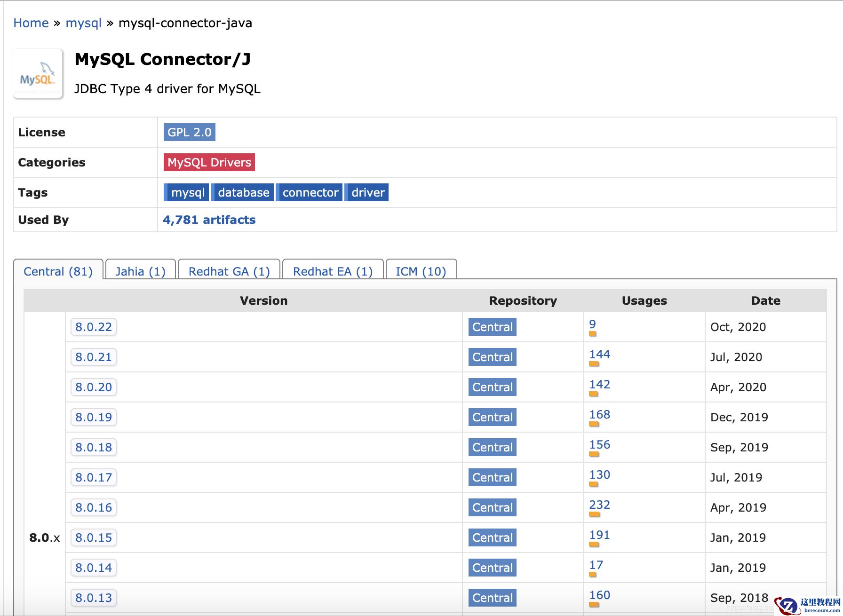
Task: Click the JDBC Type 4 driver description
Action: 167,89
